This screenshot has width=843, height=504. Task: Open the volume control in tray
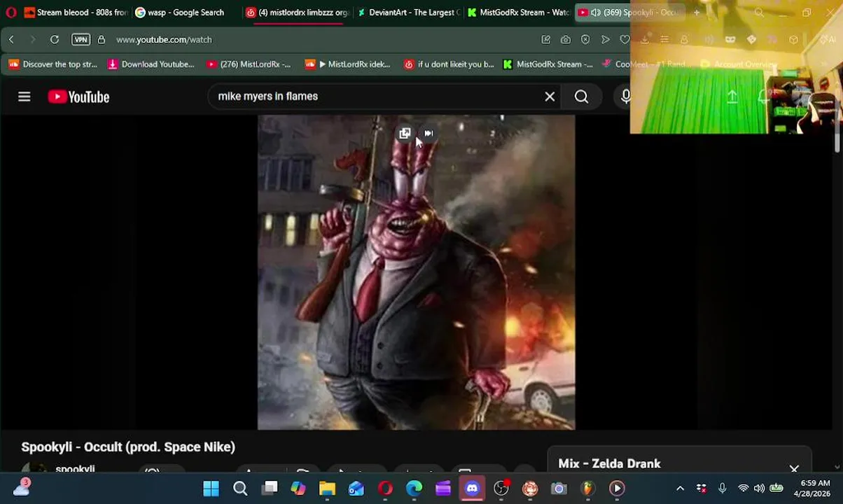coord(759,488)
